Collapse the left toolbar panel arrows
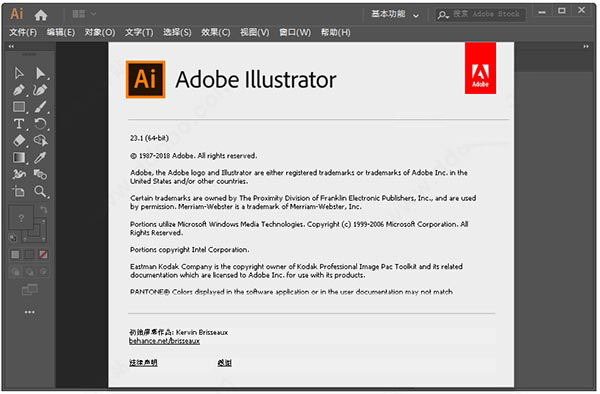 point(11,46)
